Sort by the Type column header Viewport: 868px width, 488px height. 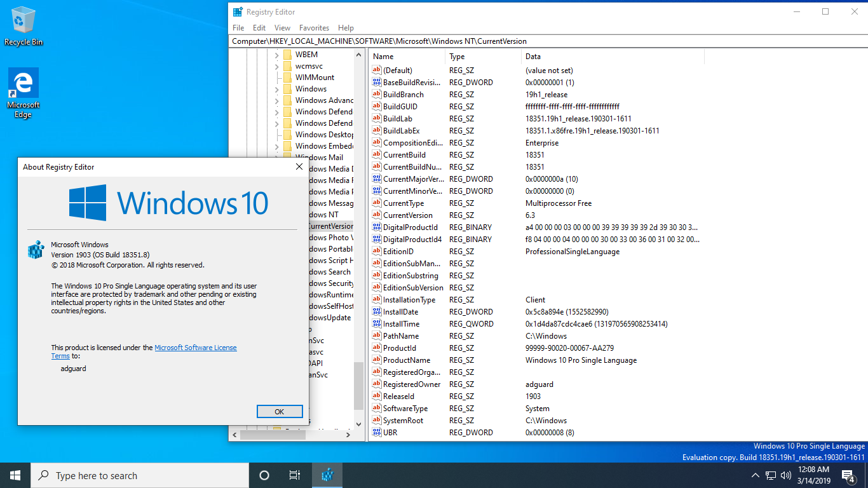coord(483,57)
